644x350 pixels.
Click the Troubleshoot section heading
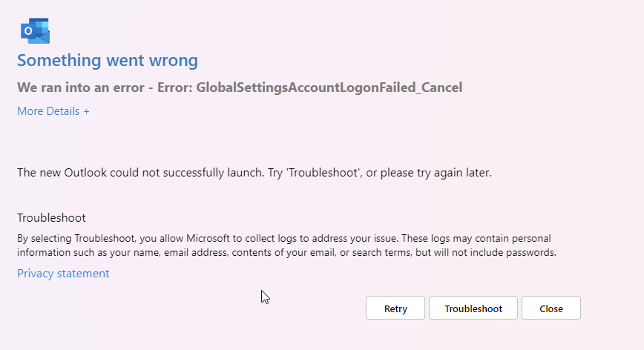[51, 217]
